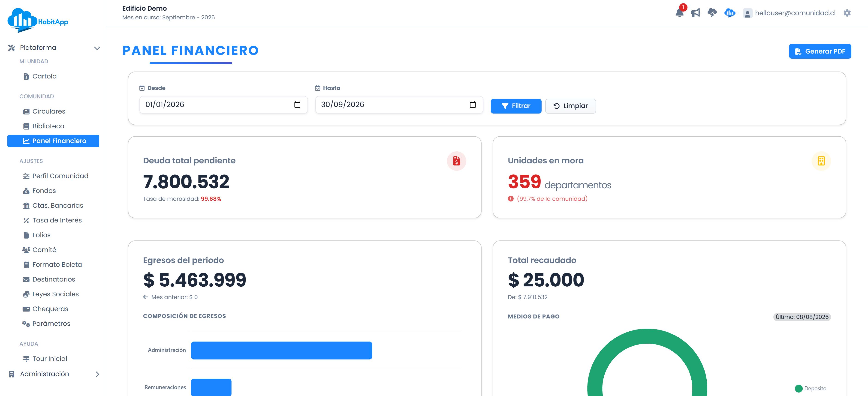Click the Mes anterior left arrow icon
The width and height of the screenshot is (868, 396).
pyautogui.click(x=146, y=297)
